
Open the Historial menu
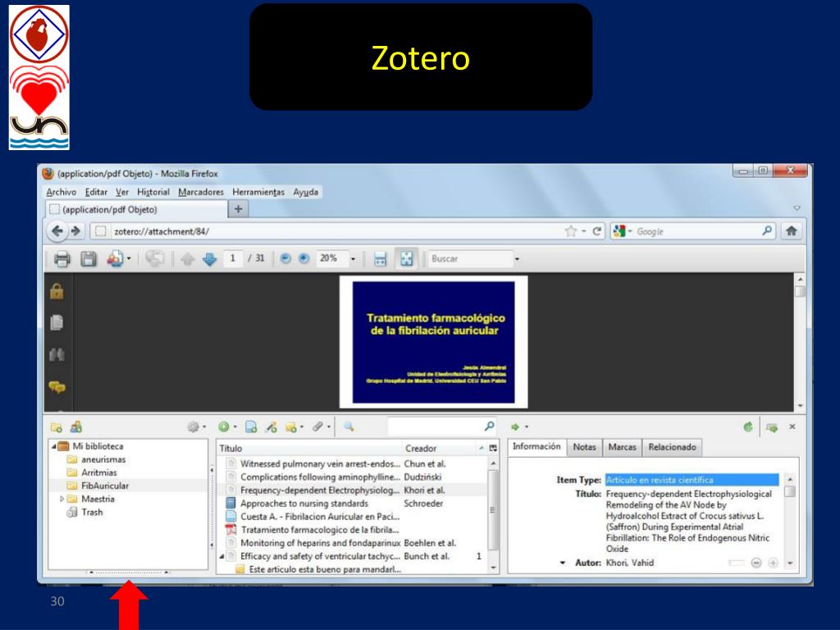point(153,192)
